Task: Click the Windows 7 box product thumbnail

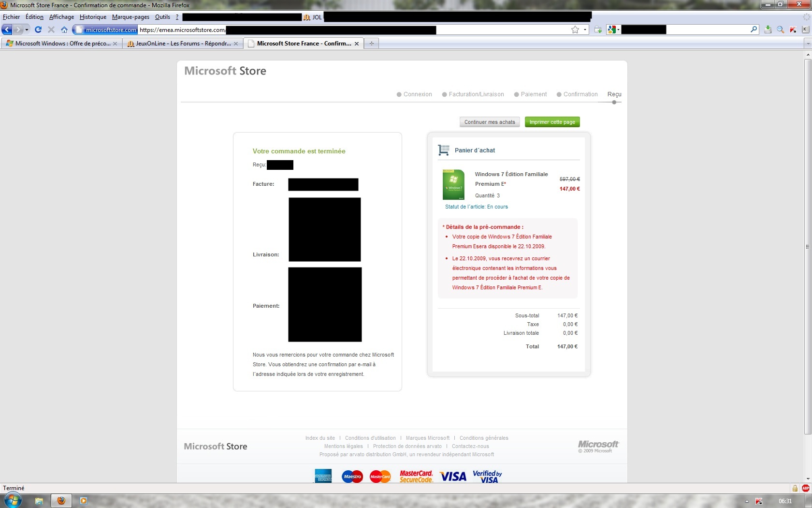Action: [453, 184]
